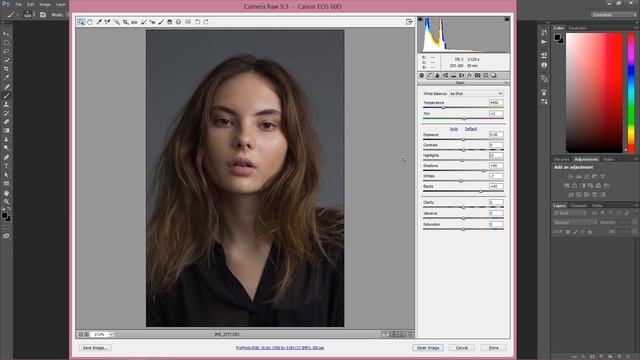Open layer blend mode Normal dropdown
This screenshot has height=360, width=640.
(x=575, y=222)
